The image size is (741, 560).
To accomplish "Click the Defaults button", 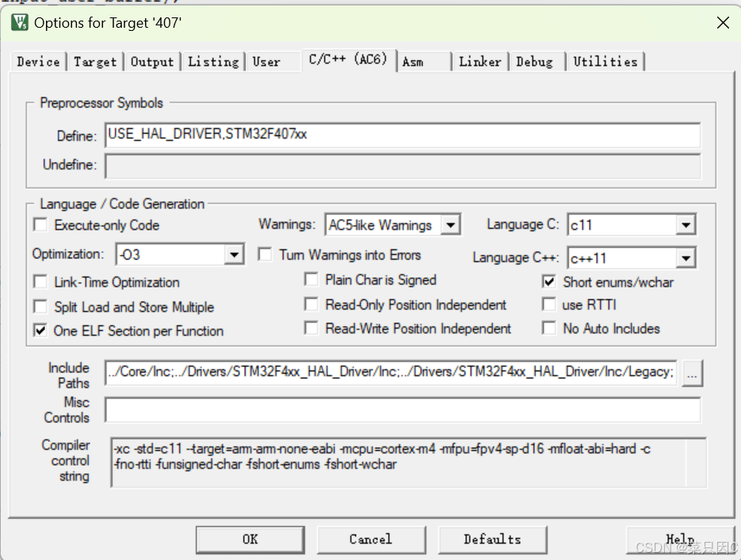I will pos(492,539).
